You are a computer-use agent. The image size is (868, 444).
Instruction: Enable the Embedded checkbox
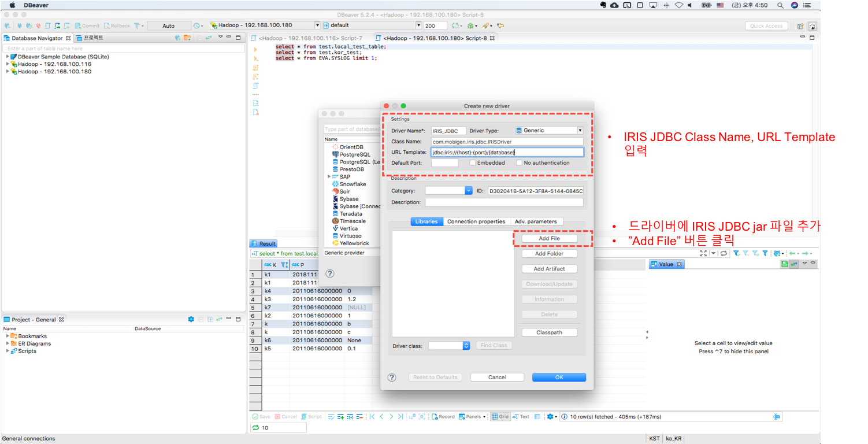pos(473,163)
